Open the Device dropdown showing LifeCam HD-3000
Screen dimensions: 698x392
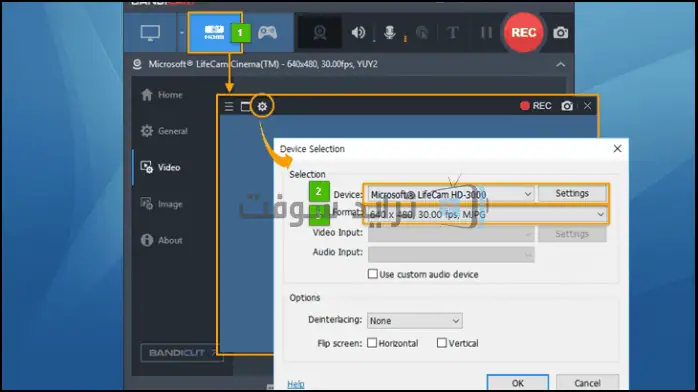click(x=450, y=194)
